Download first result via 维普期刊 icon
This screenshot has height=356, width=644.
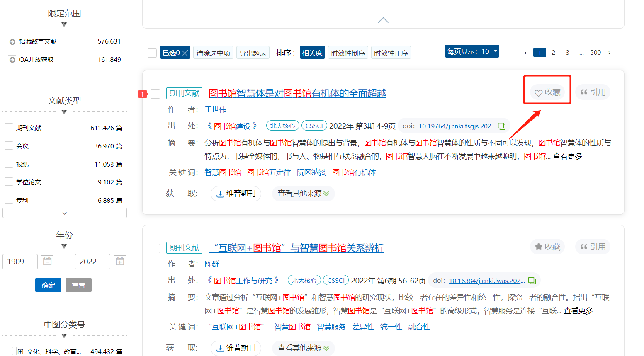click(x=221, y=194)
